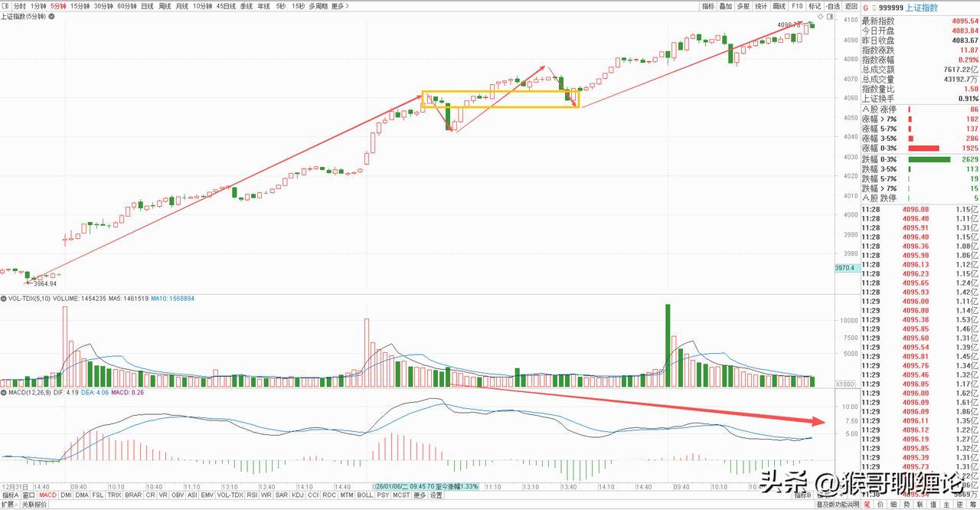Image resolution: width=980 pixels, height=510 pixels.
Task: Switch to 15分钟 period
Action: point(80,6)
